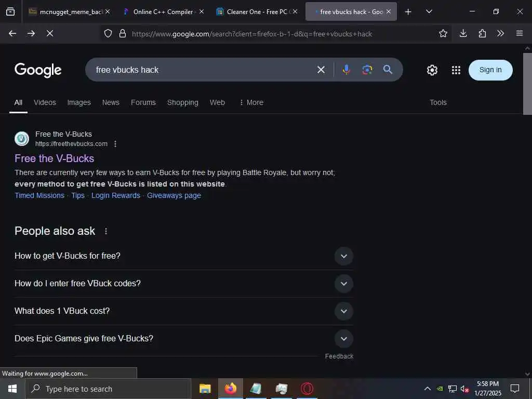Submit search with magnifier icon
532x399 pixels.
point(388,70)
